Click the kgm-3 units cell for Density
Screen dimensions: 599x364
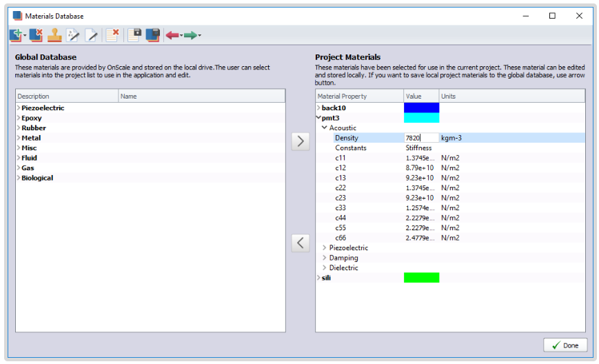[451, 138]
